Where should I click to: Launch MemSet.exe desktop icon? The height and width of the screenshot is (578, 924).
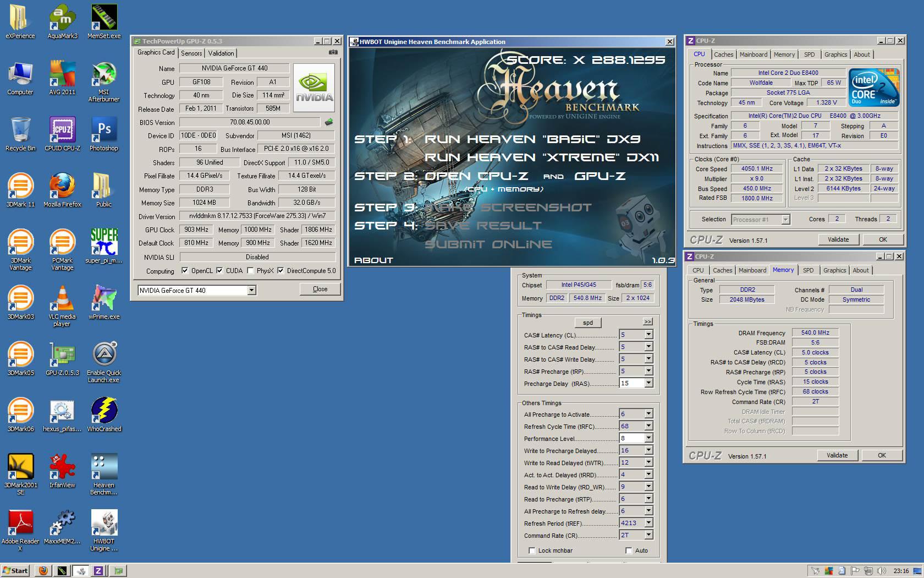104,22
